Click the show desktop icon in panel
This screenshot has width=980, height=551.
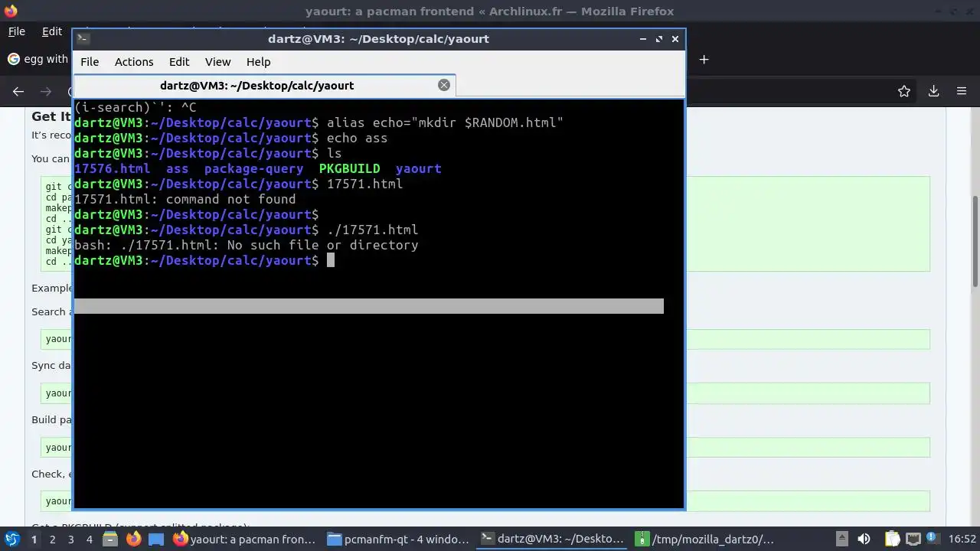point(156,539)
